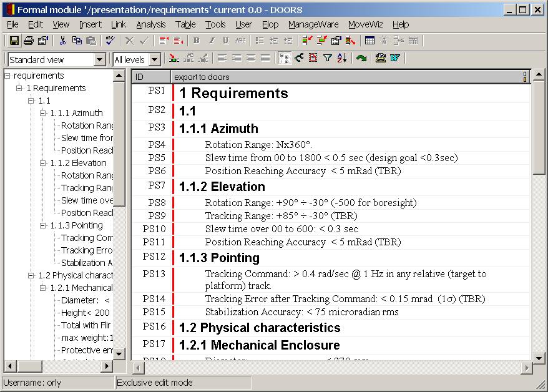Open the Tools menu
The image size is (548, 392).
[x=215, y=24]
